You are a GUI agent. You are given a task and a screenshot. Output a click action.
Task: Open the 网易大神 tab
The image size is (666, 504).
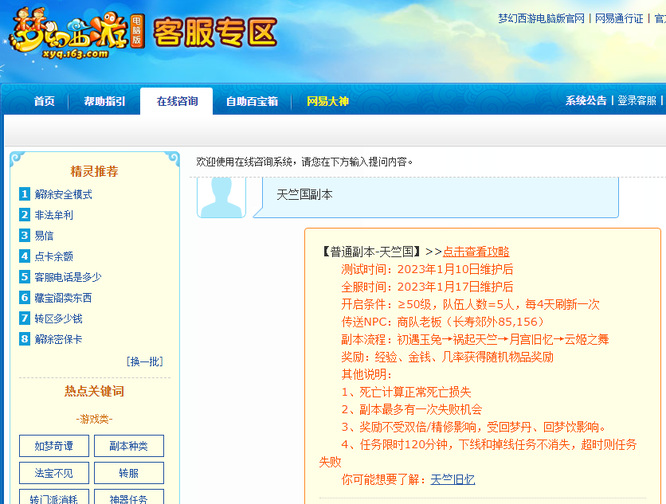[x=327, y=101]
